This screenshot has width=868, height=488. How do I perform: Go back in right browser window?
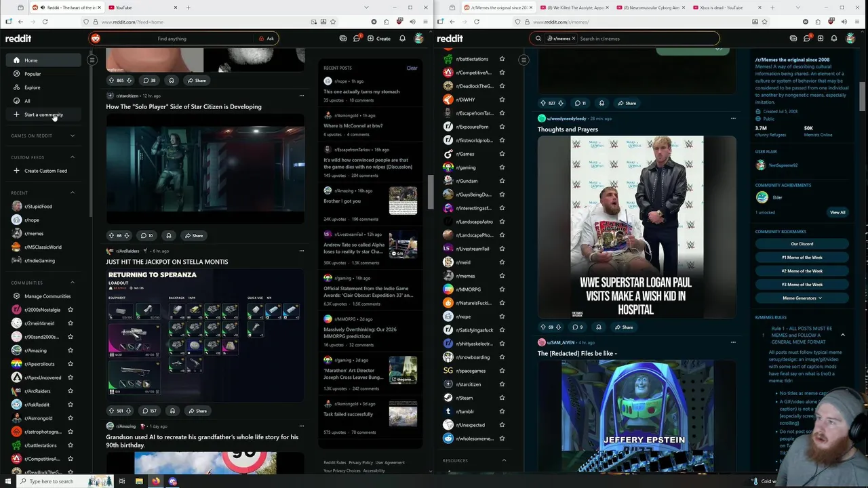pos(452,22)
